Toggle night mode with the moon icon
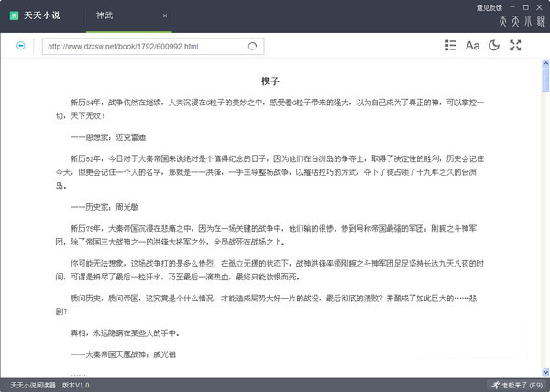Image resolution: width=550 pixels, height=392 pixels. tap(494, 45)
